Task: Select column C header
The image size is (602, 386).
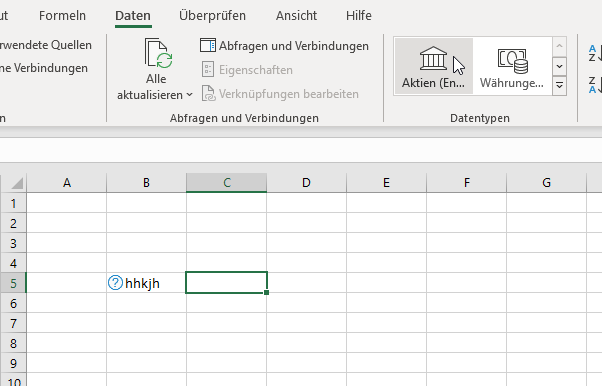Action: point(227,183)
